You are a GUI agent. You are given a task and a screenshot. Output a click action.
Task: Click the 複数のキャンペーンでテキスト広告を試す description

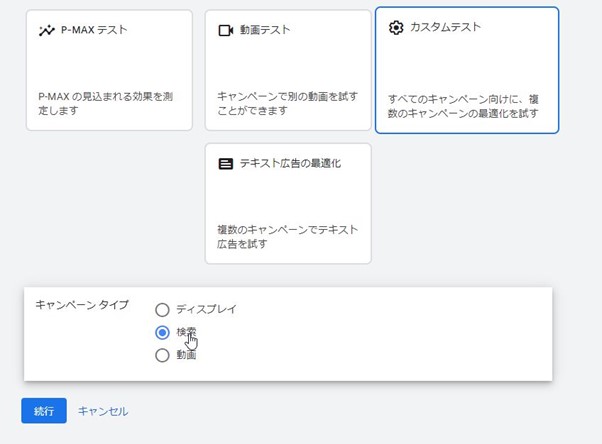pyautogui.click(x=287, y=236)
